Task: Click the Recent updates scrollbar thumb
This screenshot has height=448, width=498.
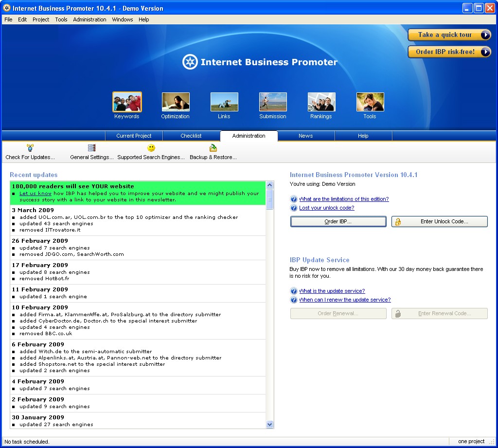Action: (x=269, y=199)
